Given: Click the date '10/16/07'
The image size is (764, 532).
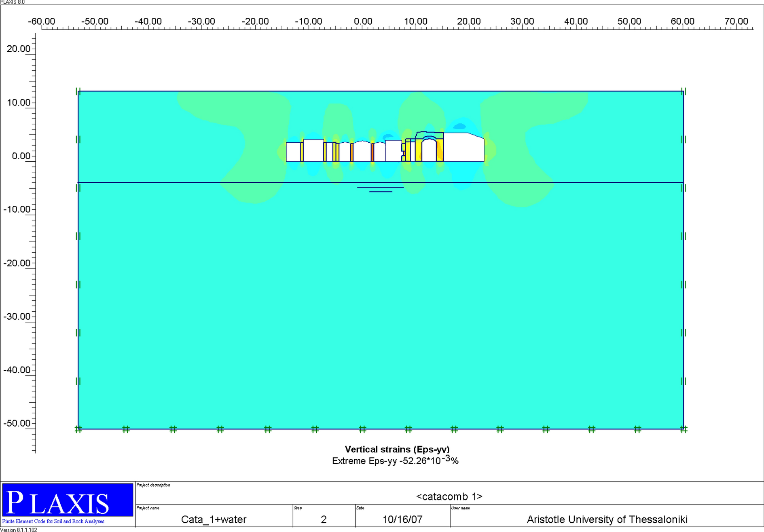Looking at the screenshot, I should (402, 519).
